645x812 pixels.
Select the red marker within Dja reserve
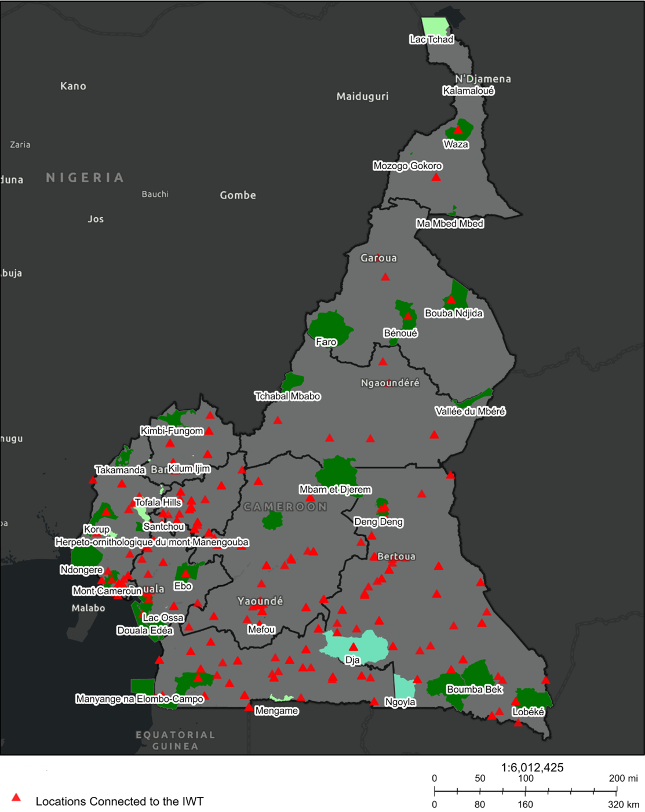[353, 647]
